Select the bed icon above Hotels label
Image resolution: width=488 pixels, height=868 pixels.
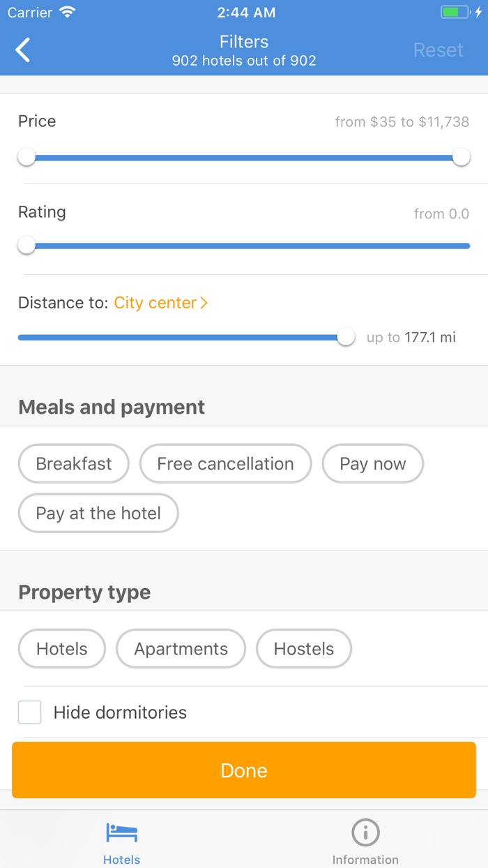(x=121, y=832)
